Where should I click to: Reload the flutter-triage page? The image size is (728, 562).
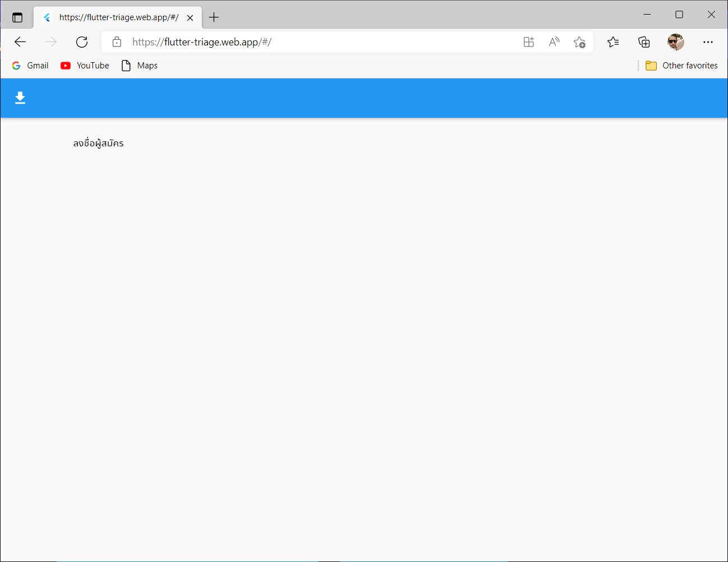click(x=82, y=42)
